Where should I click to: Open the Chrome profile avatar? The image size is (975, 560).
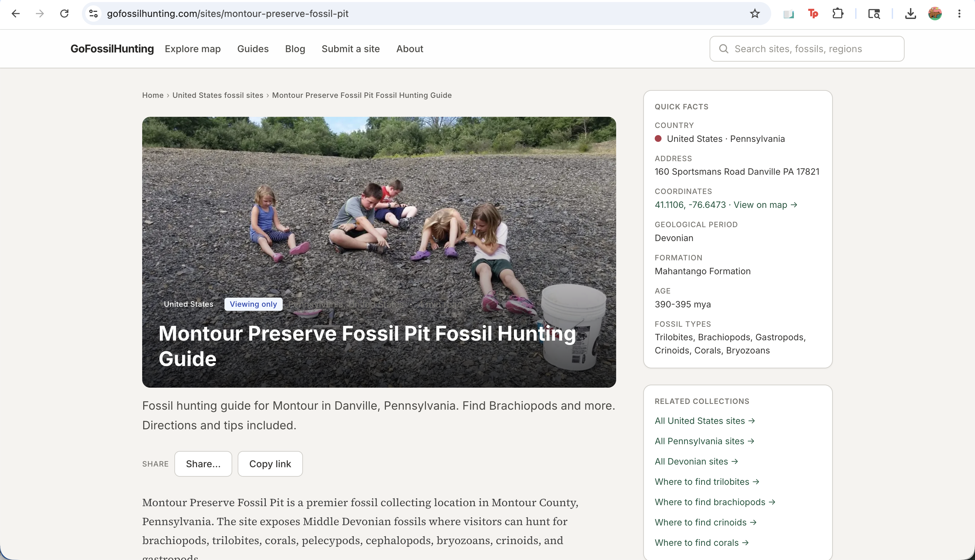point(935,14)
